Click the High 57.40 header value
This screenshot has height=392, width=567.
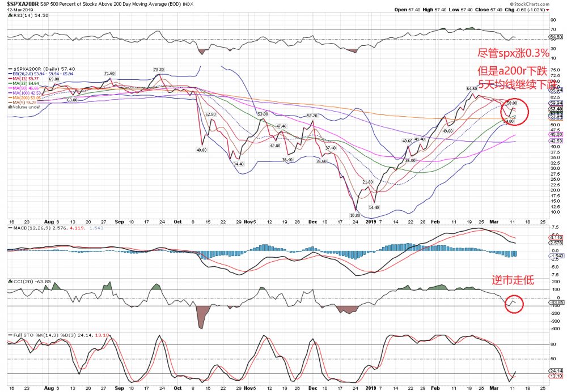(x=435, y=10)
